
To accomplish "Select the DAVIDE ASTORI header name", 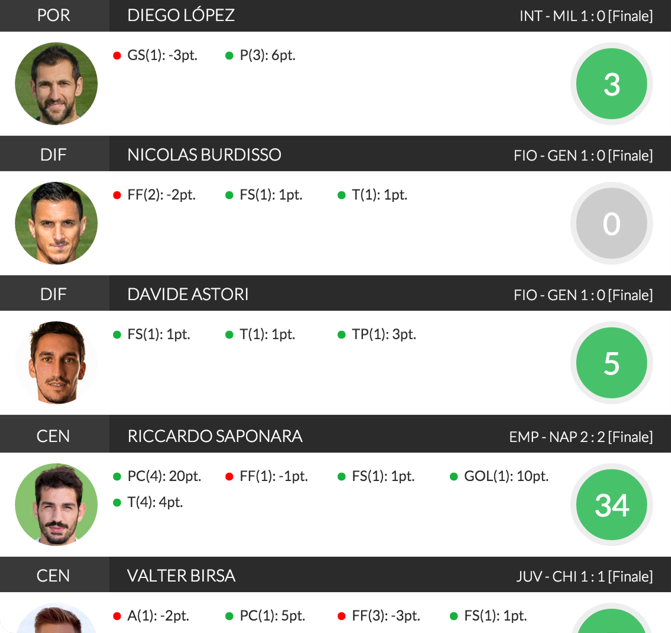I will point(188,294).
